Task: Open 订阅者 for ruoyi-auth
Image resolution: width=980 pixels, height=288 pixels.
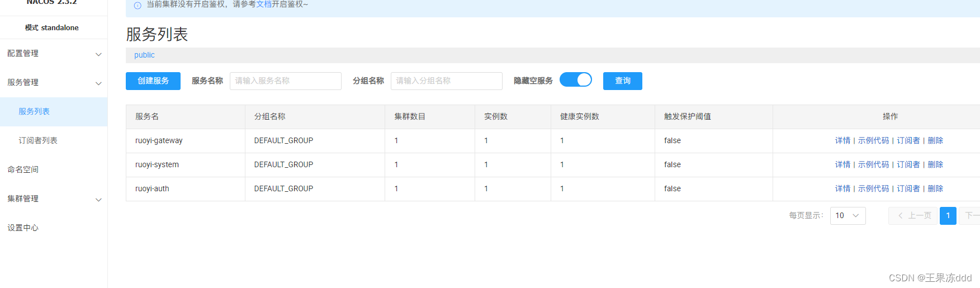Action: tap(908, 189)
